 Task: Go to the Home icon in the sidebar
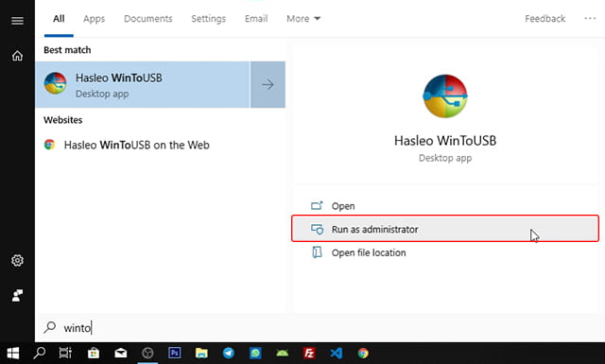pos(17,56)
